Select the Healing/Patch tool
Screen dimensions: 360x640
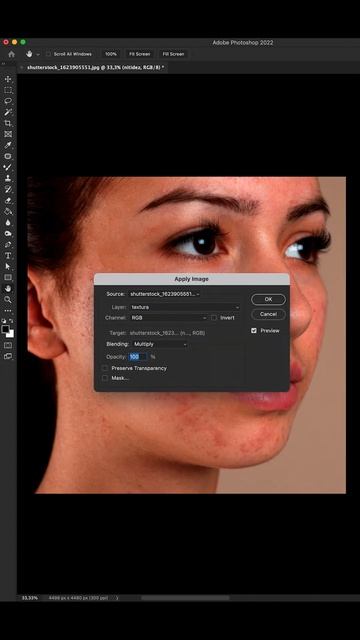coord(8,156)
